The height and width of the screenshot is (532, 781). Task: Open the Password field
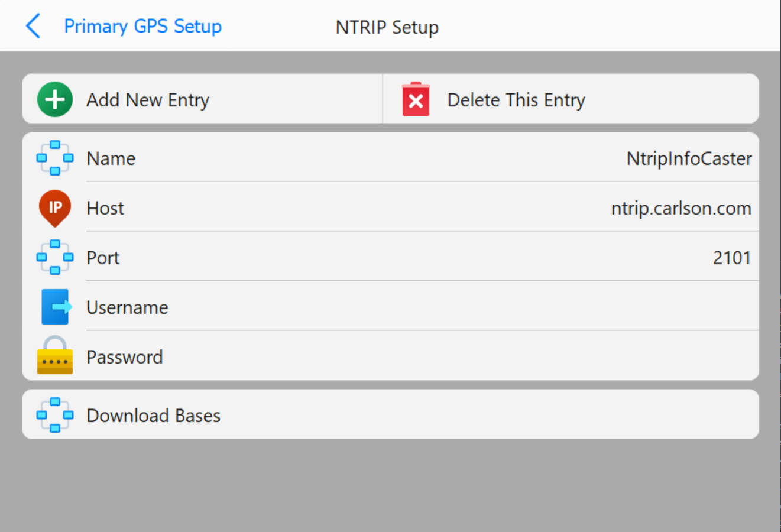[391, 356]
